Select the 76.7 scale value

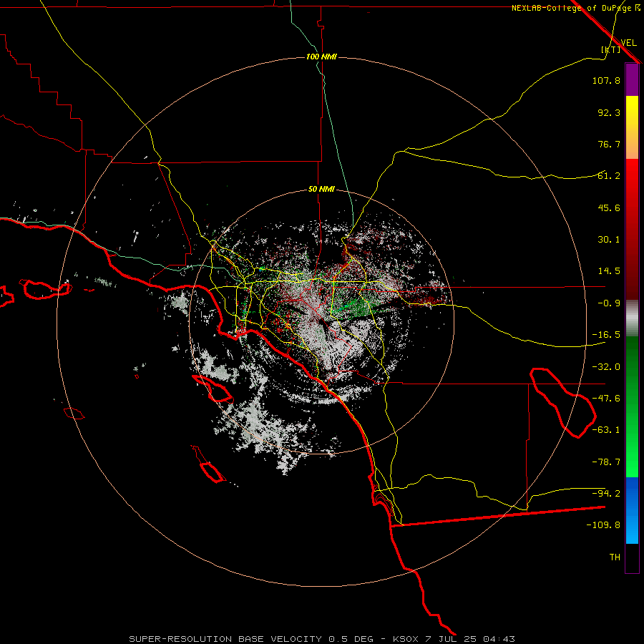[x=609, y=144]
